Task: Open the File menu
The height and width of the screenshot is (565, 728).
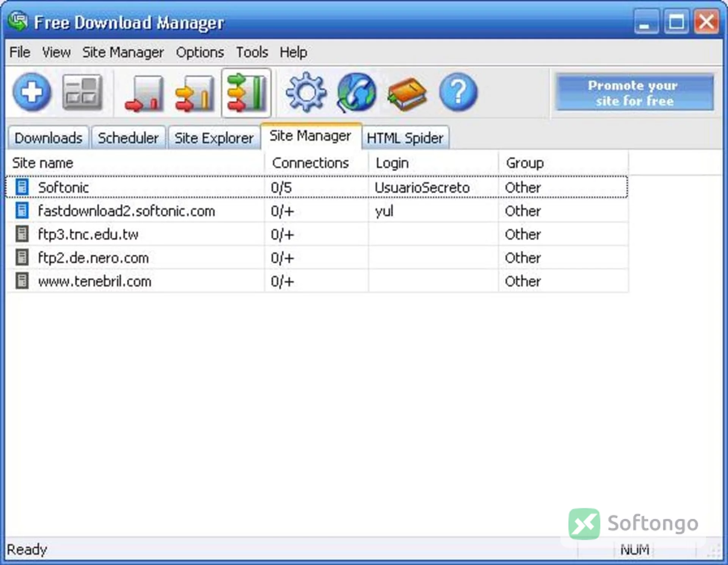Action: pyautogui.click(x=20, y=52)
